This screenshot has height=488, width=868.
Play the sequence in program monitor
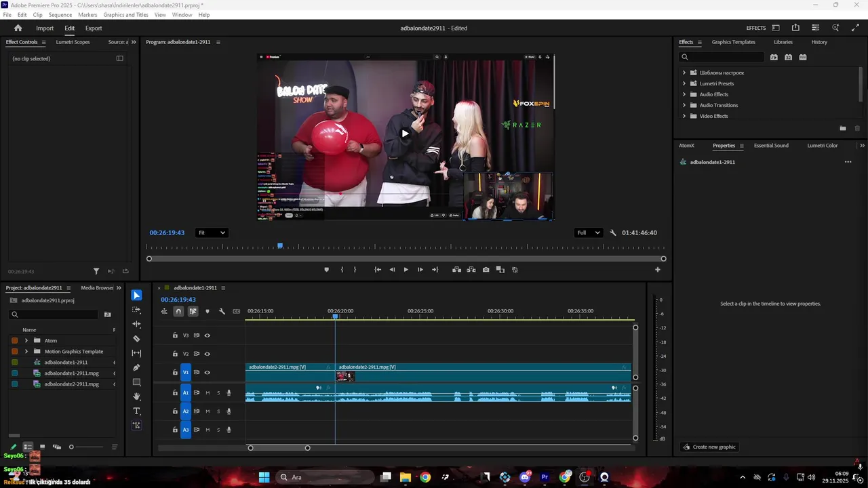pyautogui.click(x=406, y=270)
